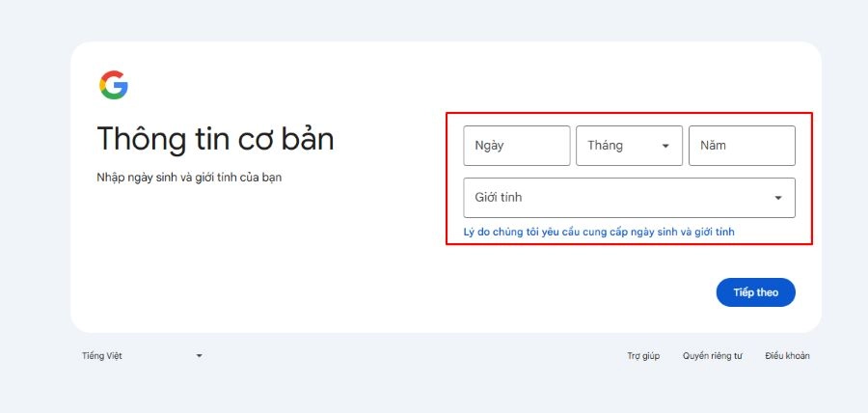The image size is (868, 413).
Task: Click the Tiếp theo button
Action: pos(755,292)
